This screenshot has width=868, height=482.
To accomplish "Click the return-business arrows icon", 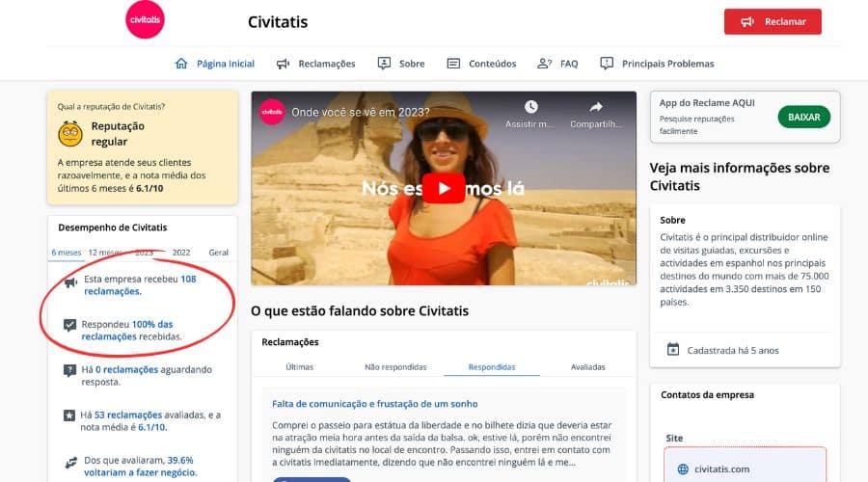I will pos(70,463).
